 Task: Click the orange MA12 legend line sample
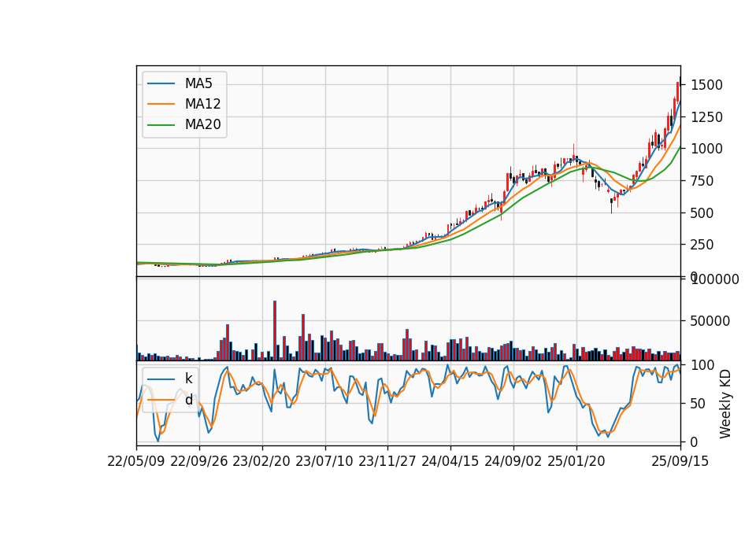coord(161,104)
